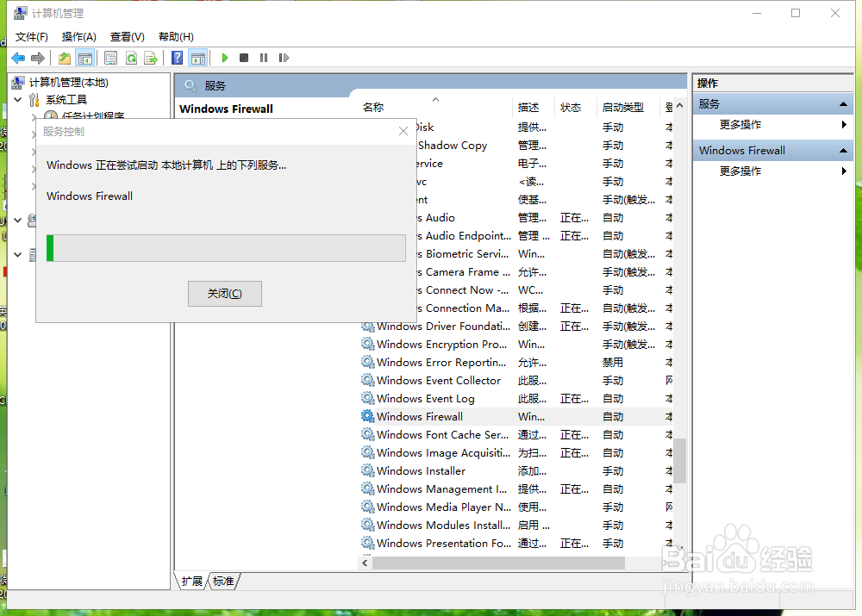Screen dimensions: 862x616
Task: Click the Up one level folder icon
Action: point(65,58)
